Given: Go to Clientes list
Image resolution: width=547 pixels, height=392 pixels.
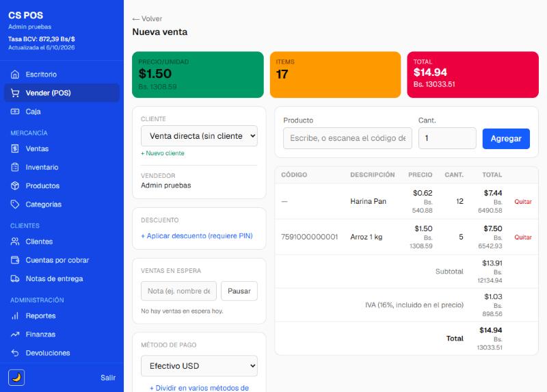Looking at the screenshot, I should 62,241.
